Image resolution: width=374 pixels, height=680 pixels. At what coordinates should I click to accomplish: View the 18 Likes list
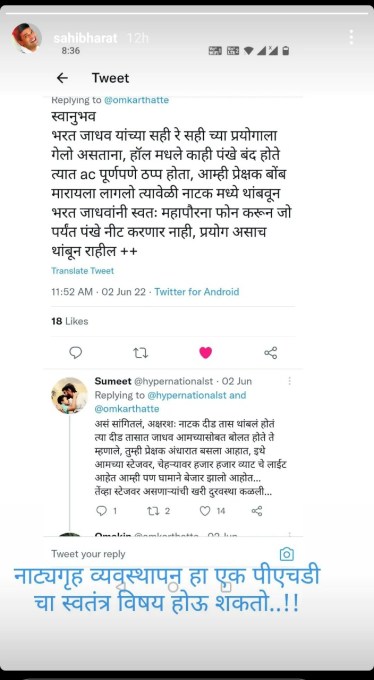coord(69,321)
